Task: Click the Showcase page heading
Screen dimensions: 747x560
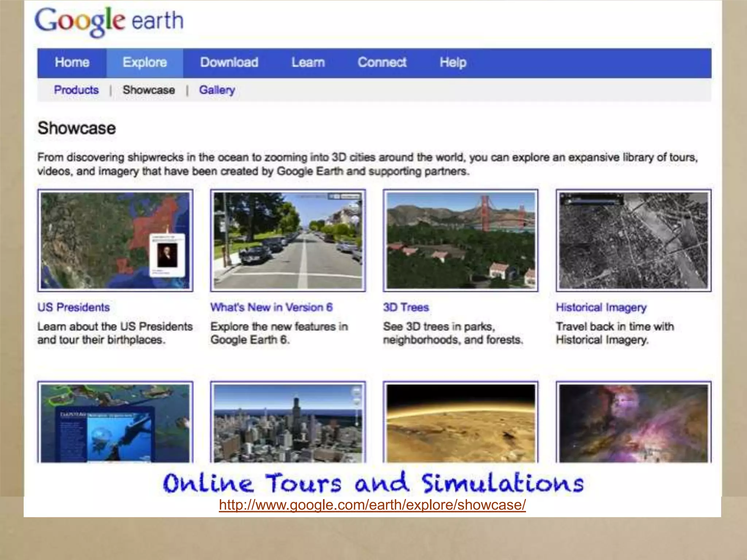Action: coord(77,128)
